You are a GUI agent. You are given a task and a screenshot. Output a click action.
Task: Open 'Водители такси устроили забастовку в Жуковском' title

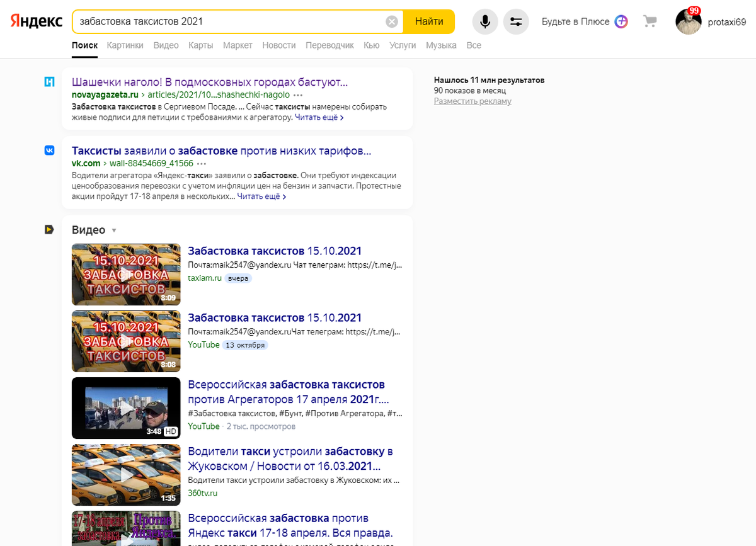click(x=290, y=458)
